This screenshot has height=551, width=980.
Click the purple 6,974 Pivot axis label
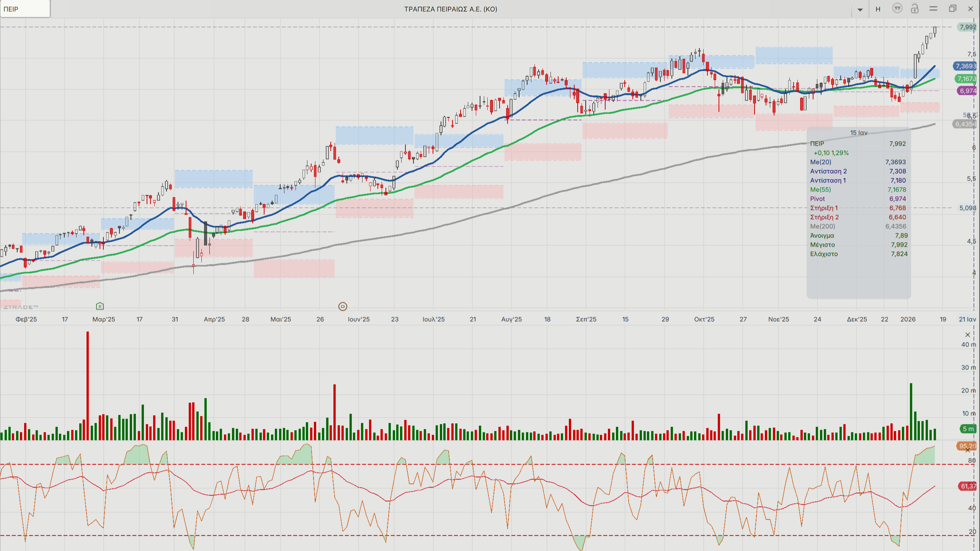967,91
